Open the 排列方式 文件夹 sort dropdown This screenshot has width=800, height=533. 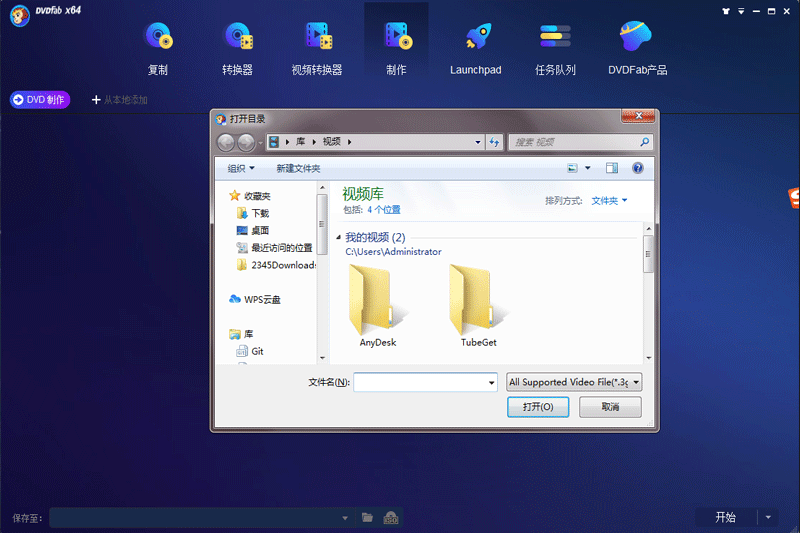[609, 201]
